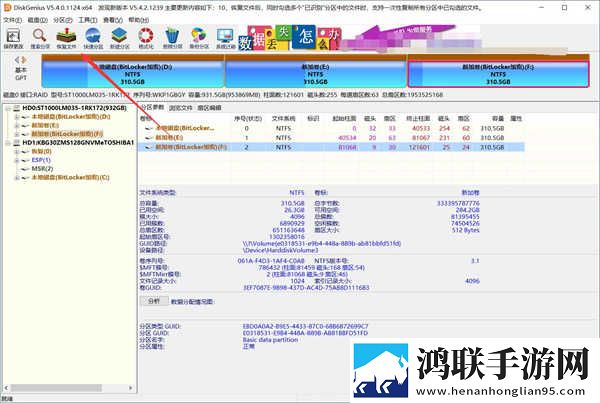Click the 分析 button
The image size is (600, 403).
coord(154,301)
